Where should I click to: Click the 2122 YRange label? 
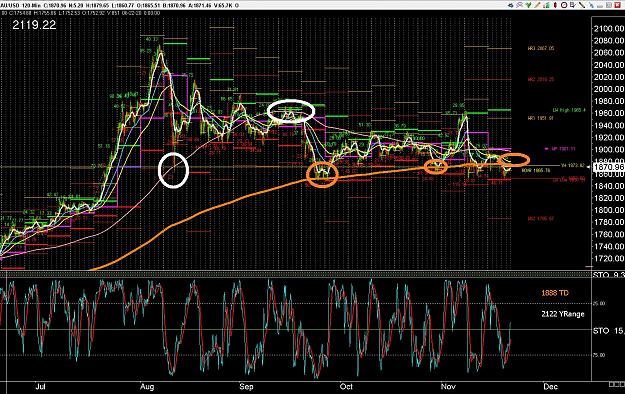(x=562, y=314)
